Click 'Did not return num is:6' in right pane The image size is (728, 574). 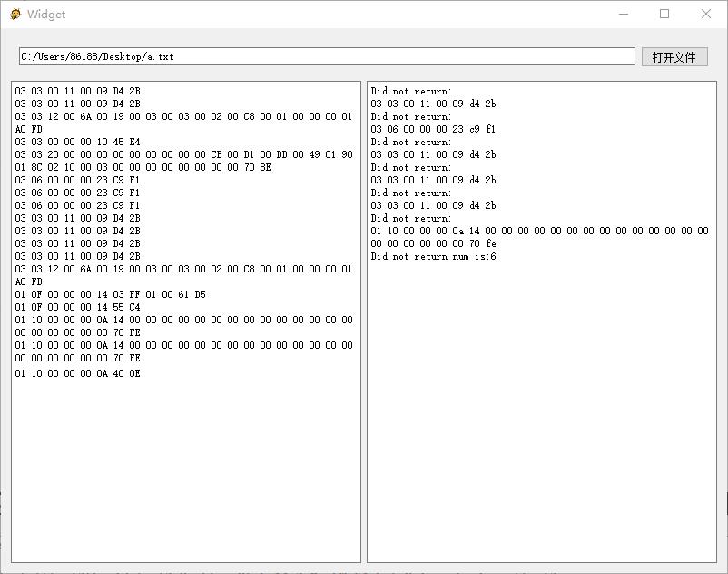pos(433,256)
